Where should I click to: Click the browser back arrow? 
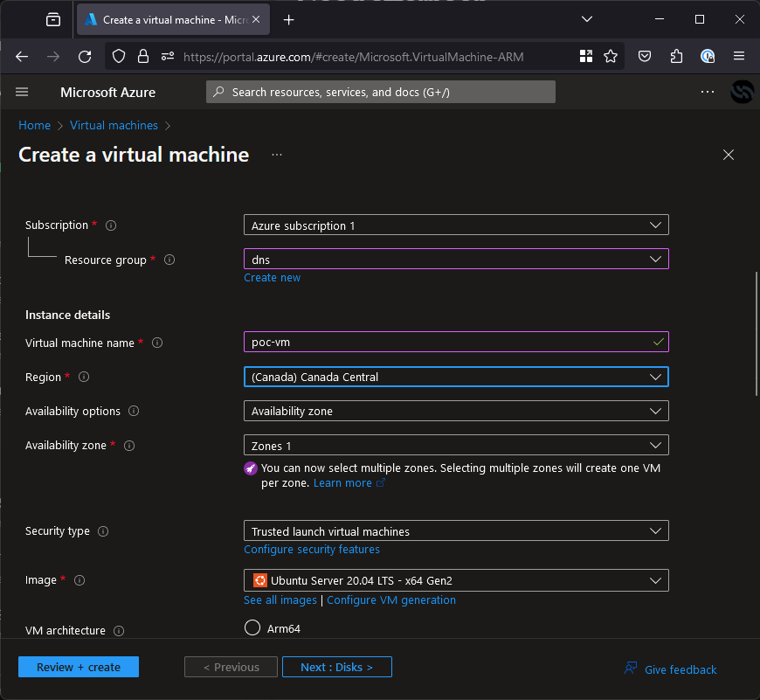point(22,57)
